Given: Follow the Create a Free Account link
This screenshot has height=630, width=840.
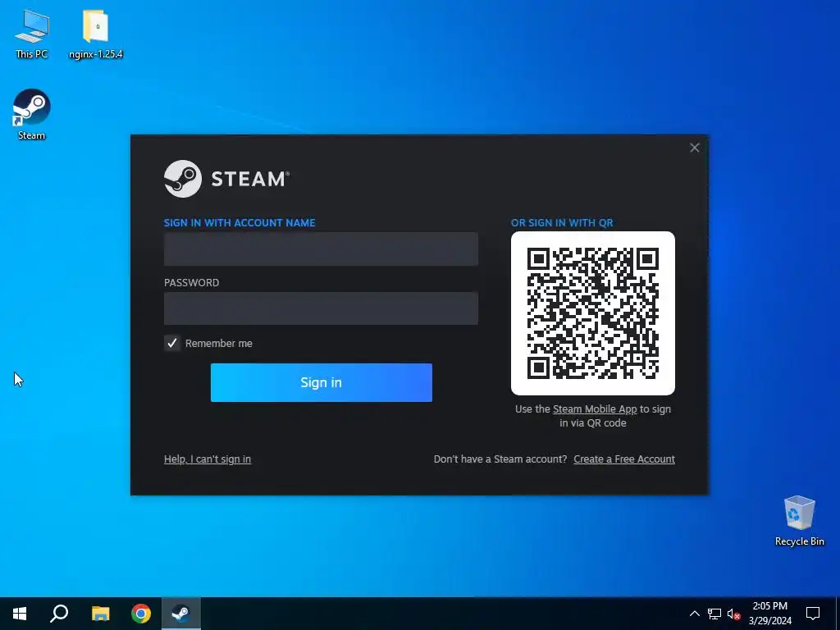Looking at the screenshot, I should tap(624, 459).
